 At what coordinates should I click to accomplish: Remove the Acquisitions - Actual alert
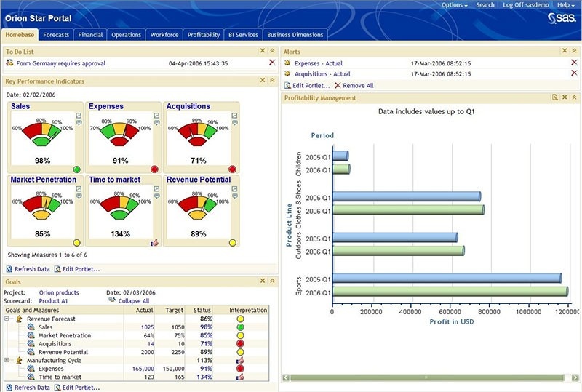coord(574,73)
